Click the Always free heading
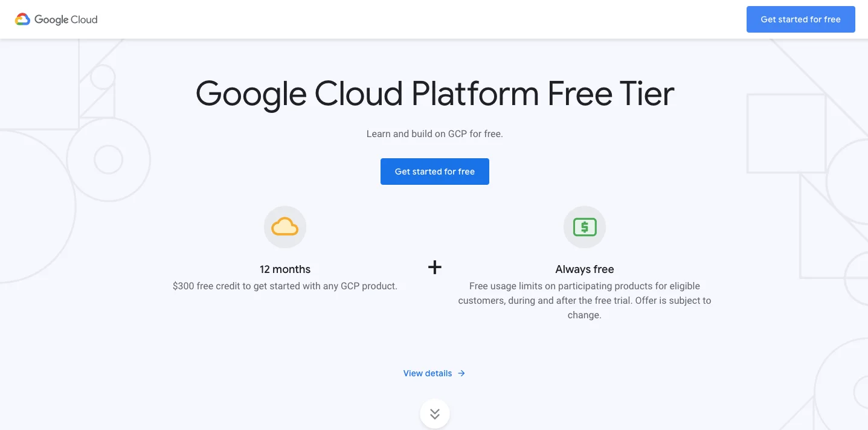Viewport: 868px width, 430px height. 585,269
